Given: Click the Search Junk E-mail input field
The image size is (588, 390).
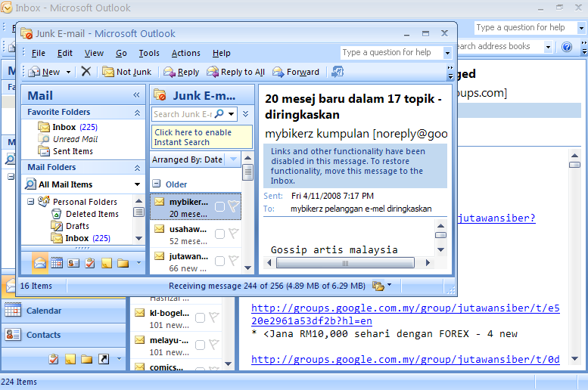Looking at the screenshot, I should [182, 114].
